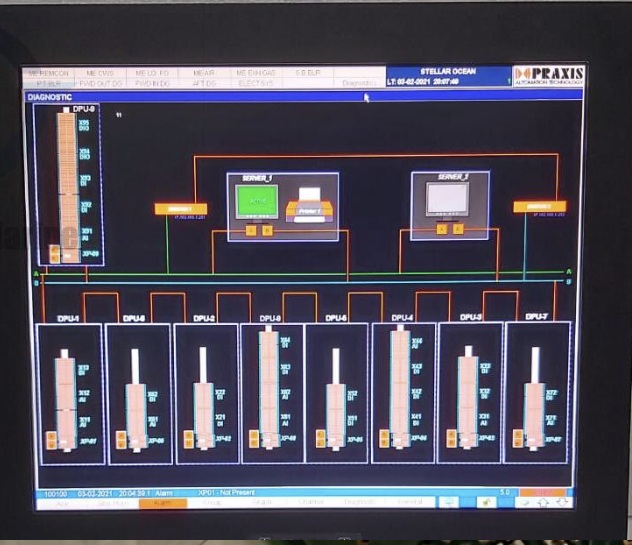
Task: Click the DPU-7 label
Action: 536,317
